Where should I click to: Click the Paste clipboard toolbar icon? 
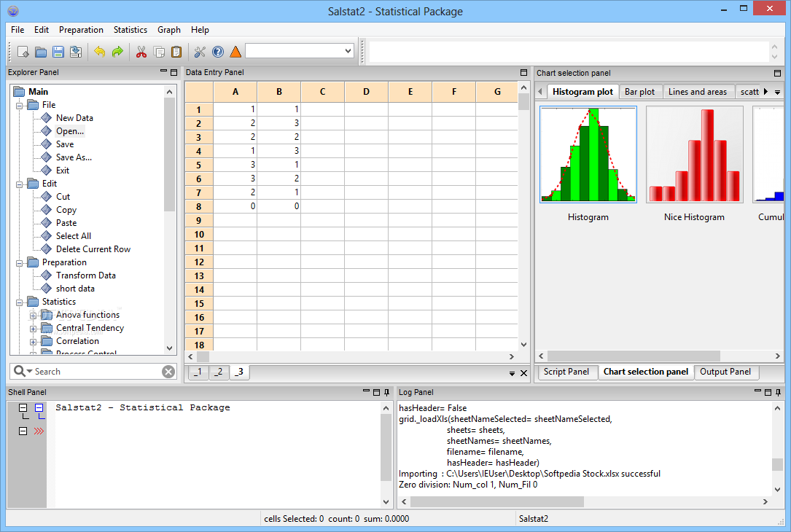pos(176,52)
